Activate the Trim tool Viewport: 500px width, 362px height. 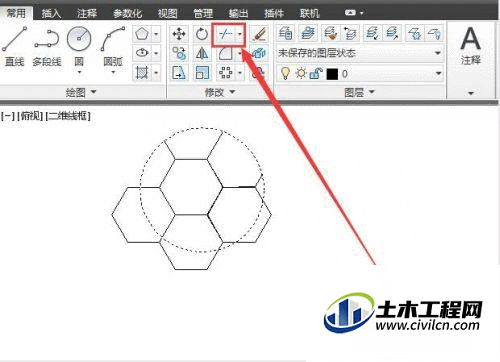click(x=225, y=34)
